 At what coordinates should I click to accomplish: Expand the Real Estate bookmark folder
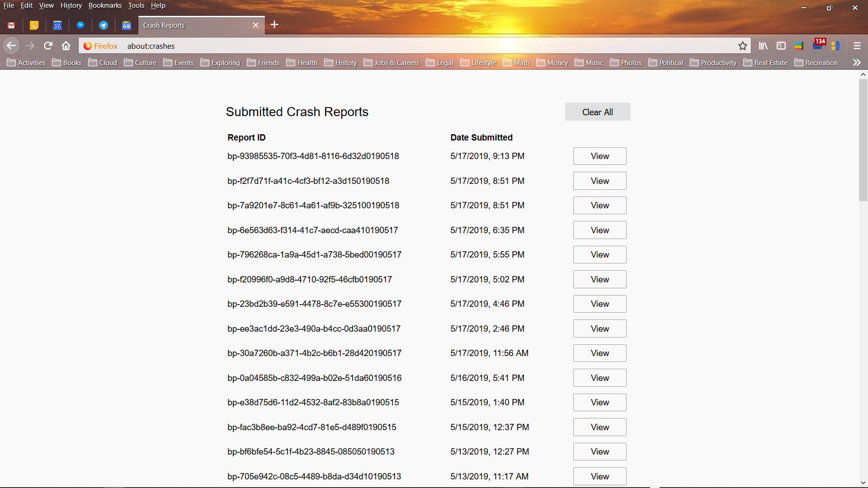point(765,62)
